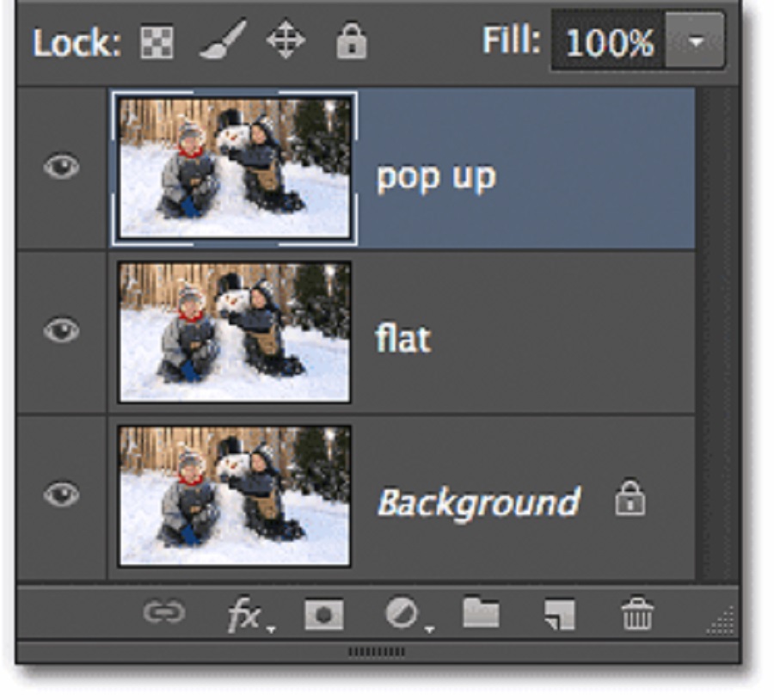Click the Background layer's lock icon
This screenshot has height=700, width=774.
coord(630,500)
